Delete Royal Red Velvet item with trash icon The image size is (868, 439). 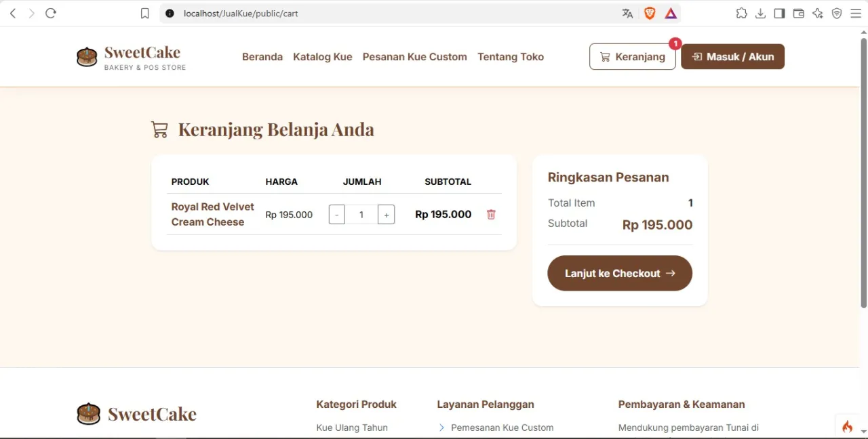(x=491, y=215)
